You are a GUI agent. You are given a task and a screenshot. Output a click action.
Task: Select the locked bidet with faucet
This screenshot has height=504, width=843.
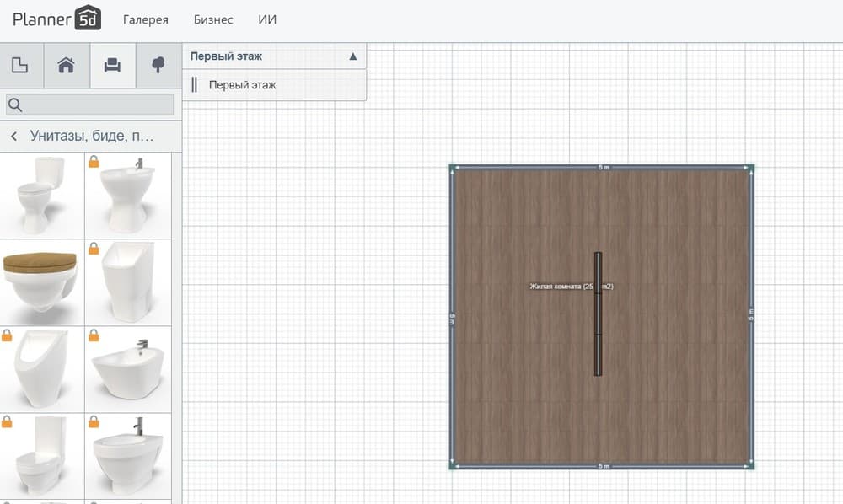128,369
